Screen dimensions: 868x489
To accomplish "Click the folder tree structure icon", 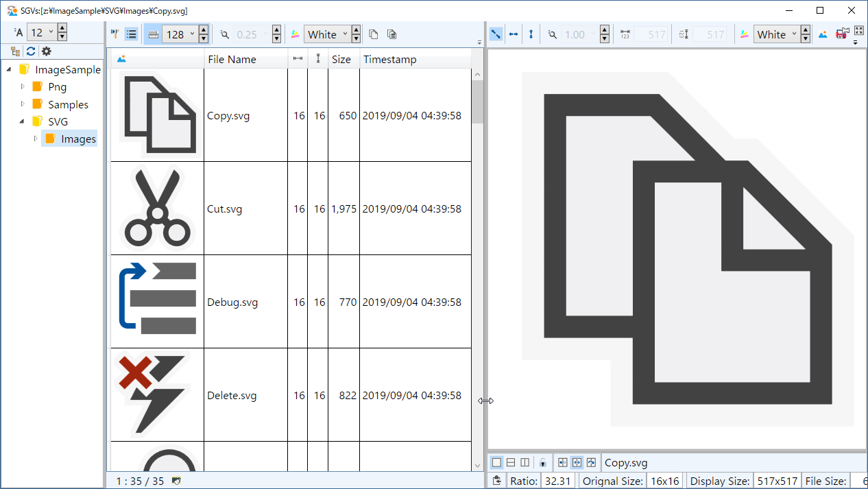I will pyautogui.click(x=16, y=51).
